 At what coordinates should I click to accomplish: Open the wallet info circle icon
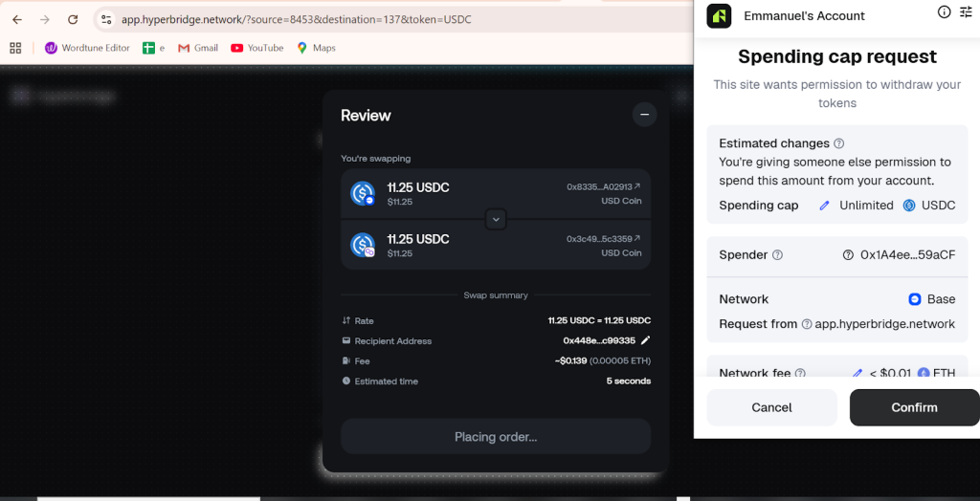pyautogui.click(x=945, y=11)
